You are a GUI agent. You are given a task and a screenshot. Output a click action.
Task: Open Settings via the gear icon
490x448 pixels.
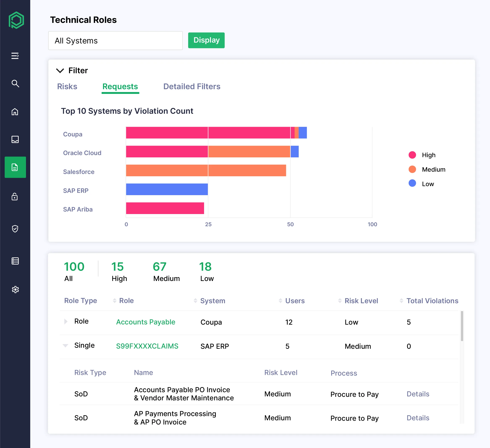[x=15, y=289]
